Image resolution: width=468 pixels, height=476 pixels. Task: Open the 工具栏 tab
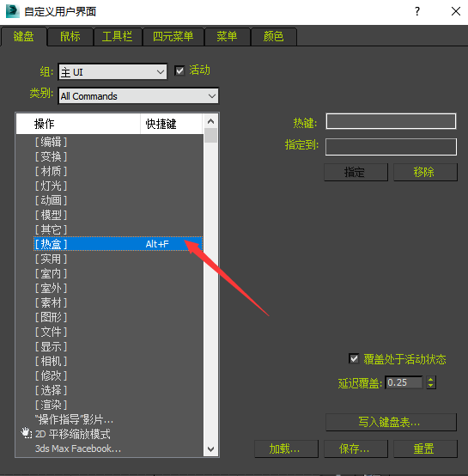(118, 37)
